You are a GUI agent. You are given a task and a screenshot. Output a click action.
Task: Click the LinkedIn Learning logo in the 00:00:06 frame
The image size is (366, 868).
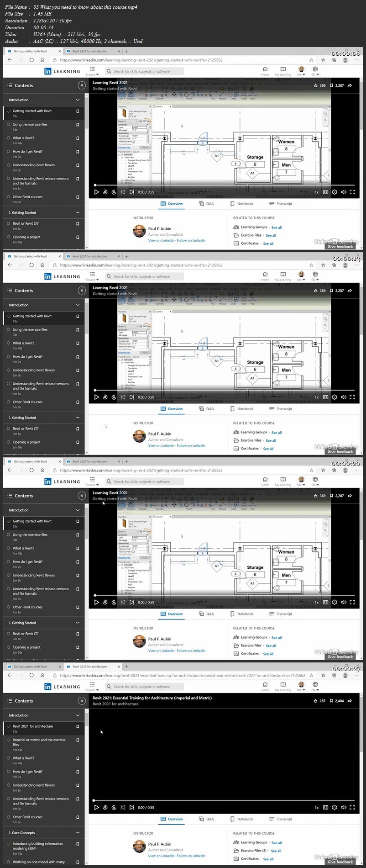click(62, 71)
